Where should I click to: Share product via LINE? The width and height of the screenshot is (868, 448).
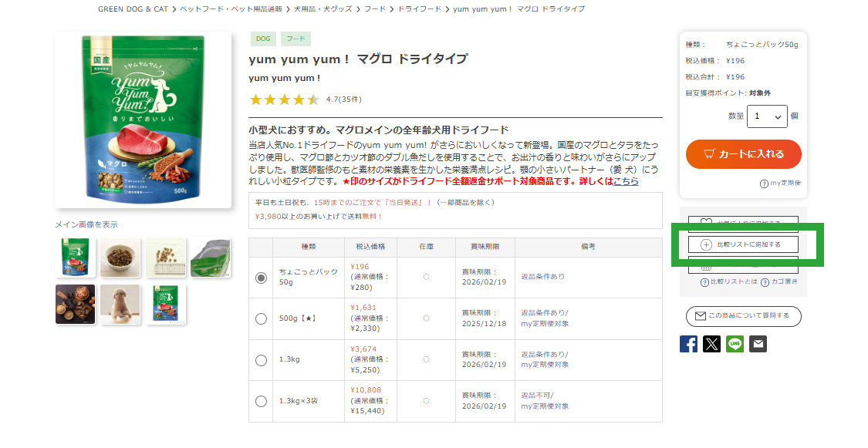735,344
